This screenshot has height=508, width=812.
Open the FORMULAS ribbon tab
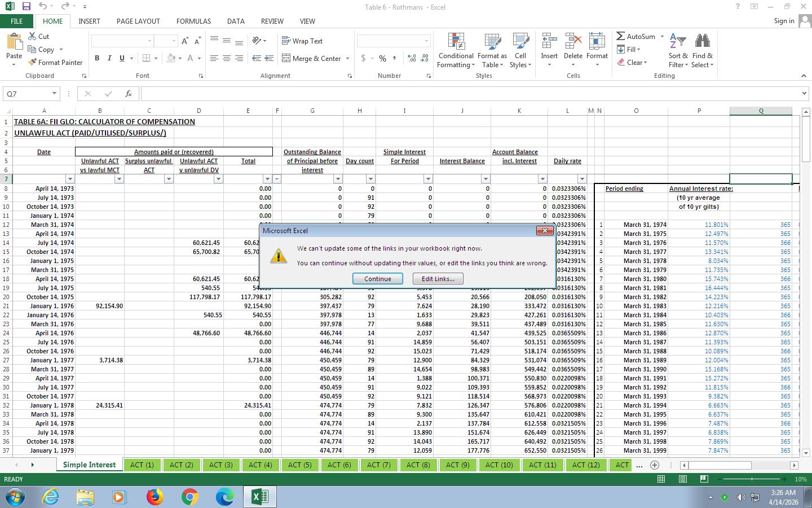tap(193, 21)
